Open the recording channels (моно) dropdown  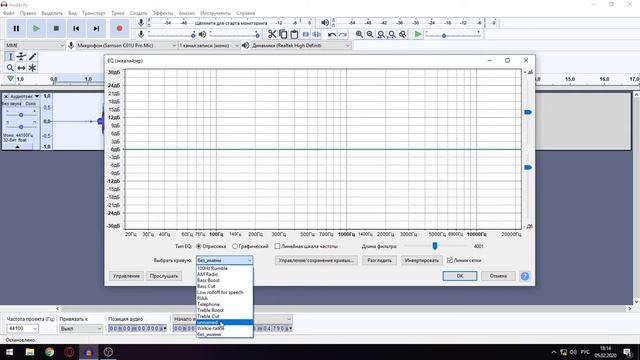click(x=209, y=45)
